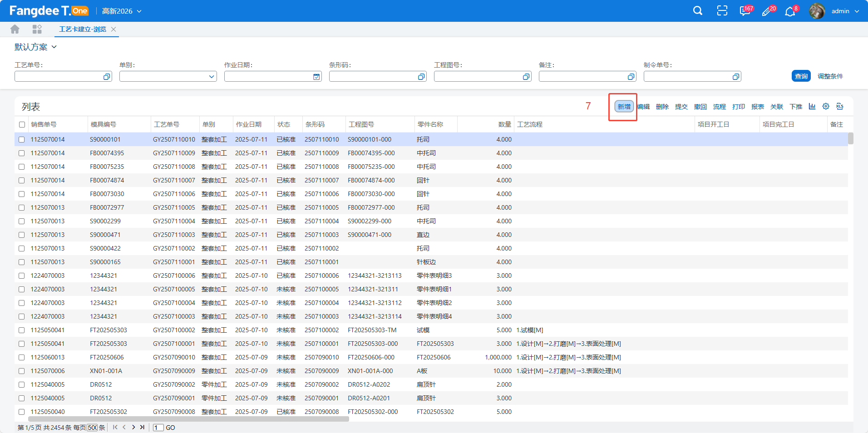Open list settings gear icon
Viewport: 868px width, 433px height.
[826, 107]
